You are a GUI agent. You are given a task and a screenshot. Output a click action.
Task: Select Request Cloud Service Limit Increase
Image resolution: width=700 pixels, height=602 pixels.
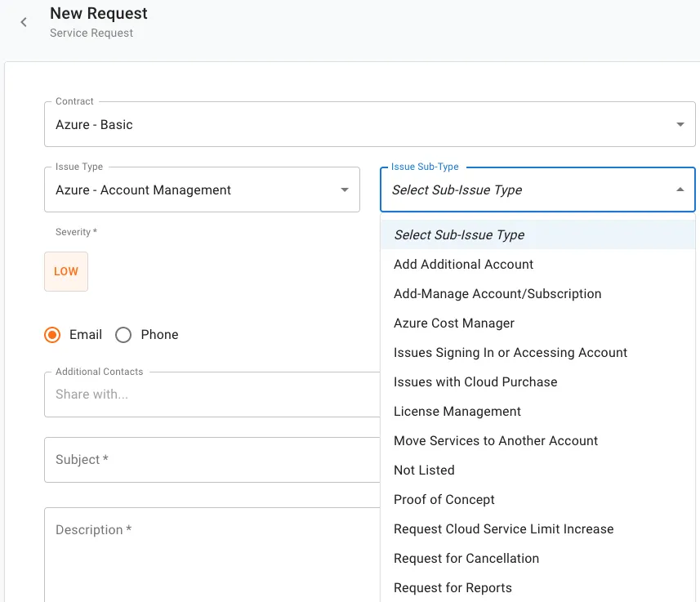click(538, 529)
